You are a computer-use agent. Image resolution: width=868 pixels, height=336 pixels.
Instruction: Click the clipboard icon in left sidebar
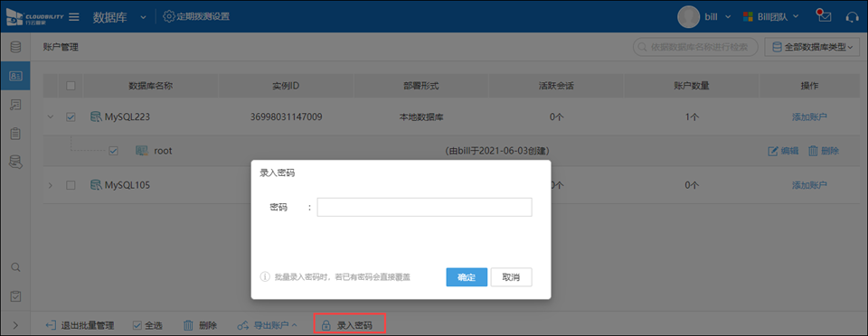click(15, 133)
